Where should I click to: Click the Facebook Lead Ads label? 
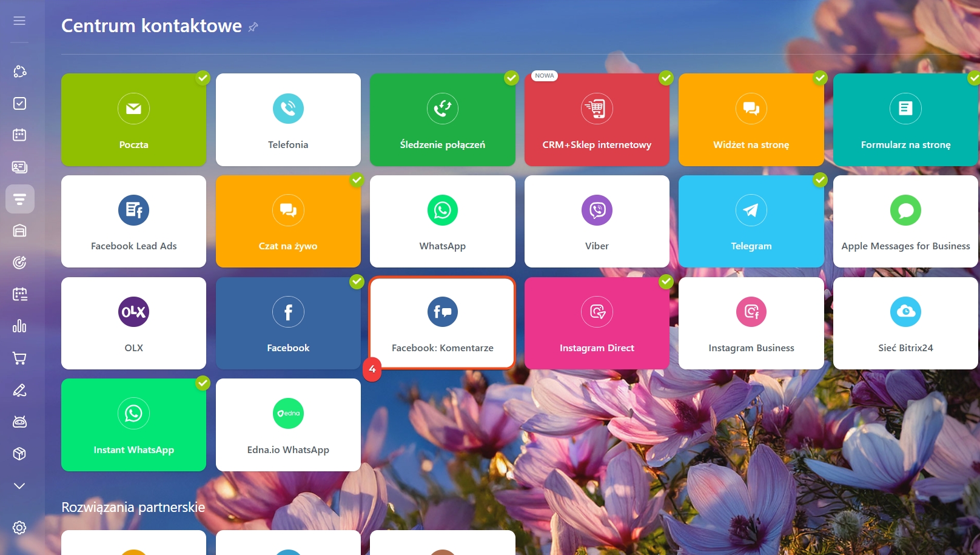tap(133, 246)
